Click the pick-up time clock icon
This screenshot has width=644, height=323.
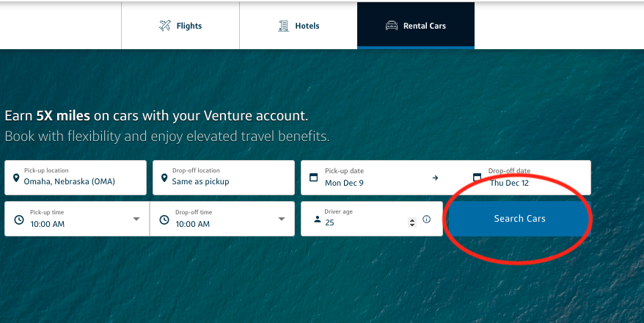(x=19, y=219)
